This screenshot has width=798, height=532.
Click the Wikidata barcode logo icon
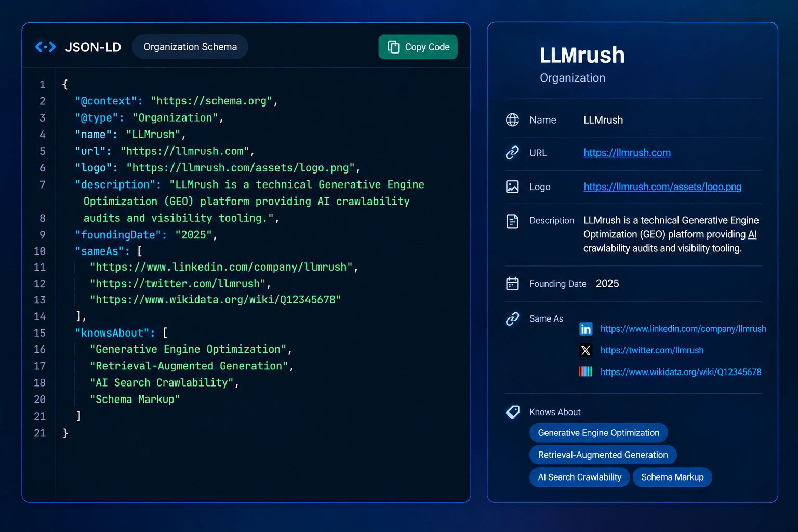(x=586, y=372)
